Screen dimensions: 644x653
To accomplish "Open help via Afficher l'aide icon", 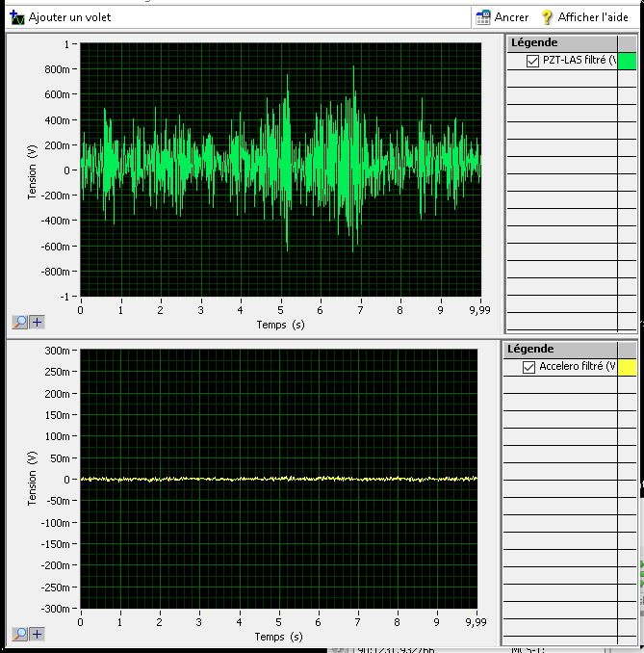I will click(548, 17).
